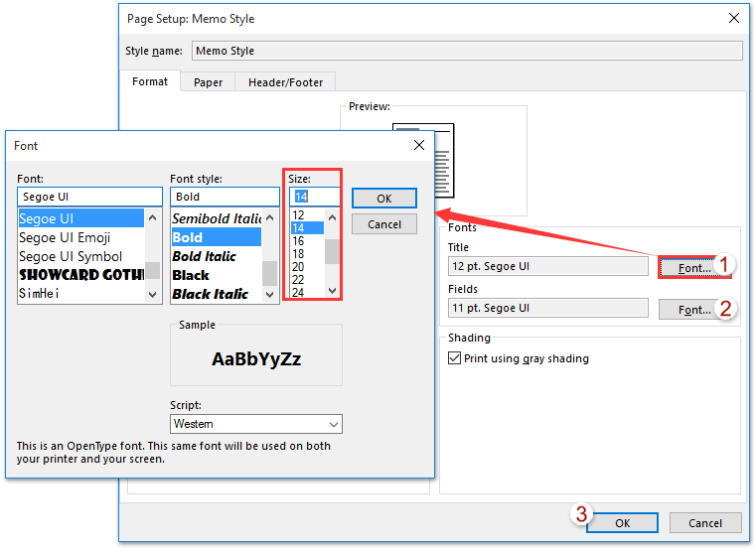
Task: Select Segoe UI Symbol font
Action: point(81,256)
